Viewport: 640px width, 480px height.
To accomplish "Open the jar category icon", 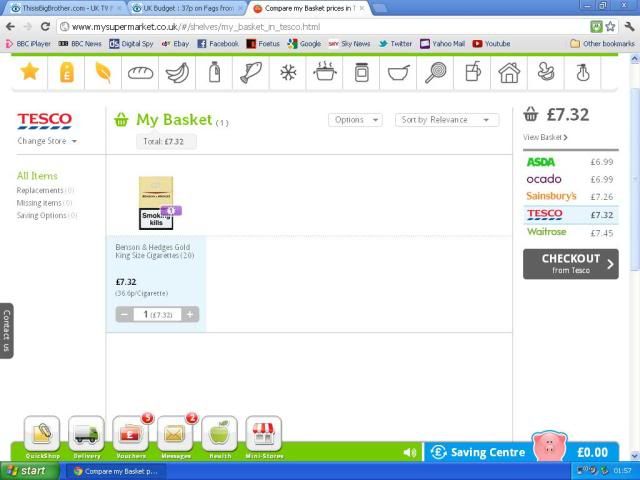I will click(362, 73).
